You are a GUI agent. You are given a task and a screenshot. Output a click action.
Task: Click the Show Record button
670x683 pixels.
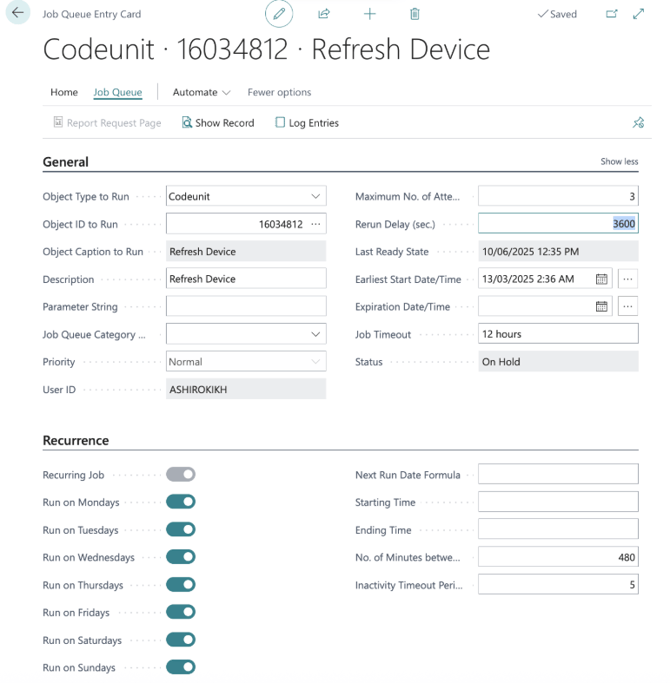pyautogui.click(x=218, y=123)
